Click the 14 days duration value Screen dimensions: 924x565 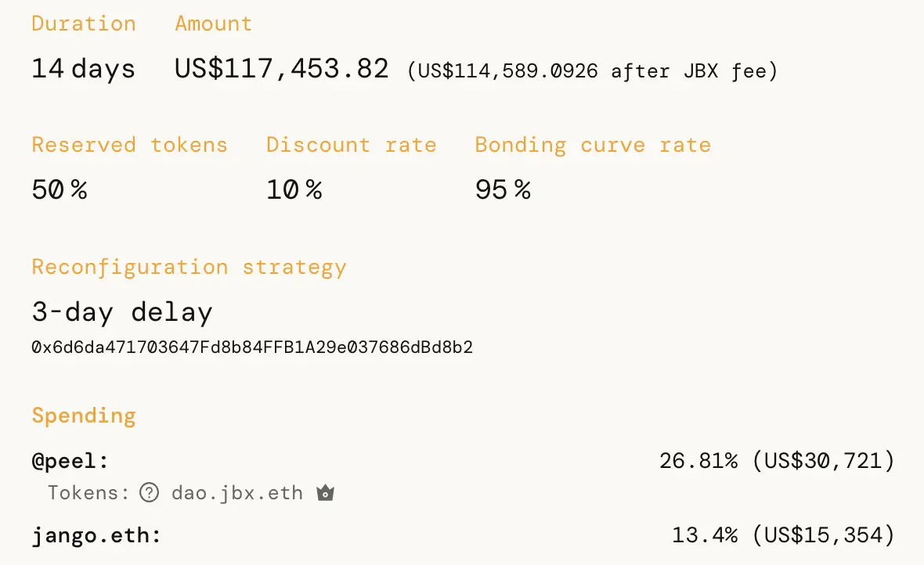[84, 69]
